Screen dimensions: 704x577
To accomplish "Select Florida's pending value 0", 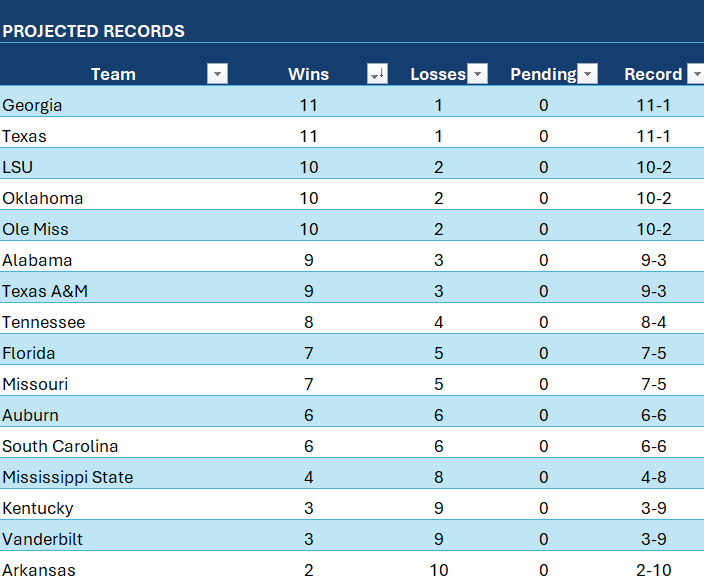I will pos(543,353).
